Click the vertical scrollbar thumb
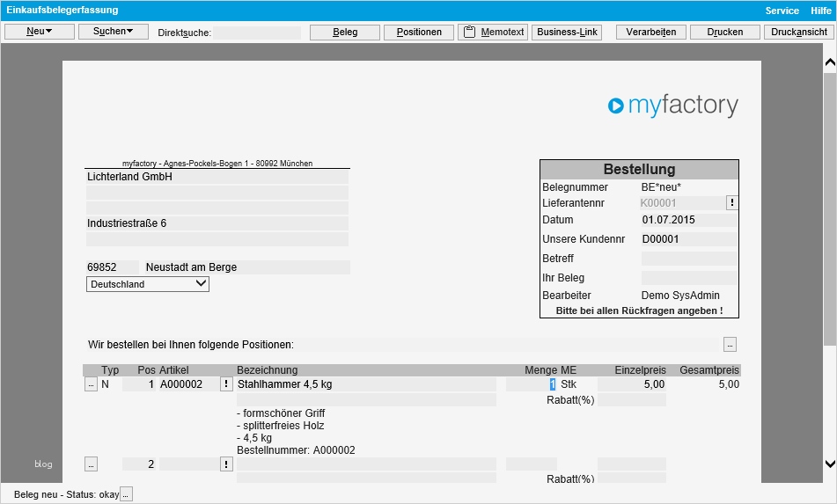This screenshot has width=837, height=504. (x=830, y=209)
